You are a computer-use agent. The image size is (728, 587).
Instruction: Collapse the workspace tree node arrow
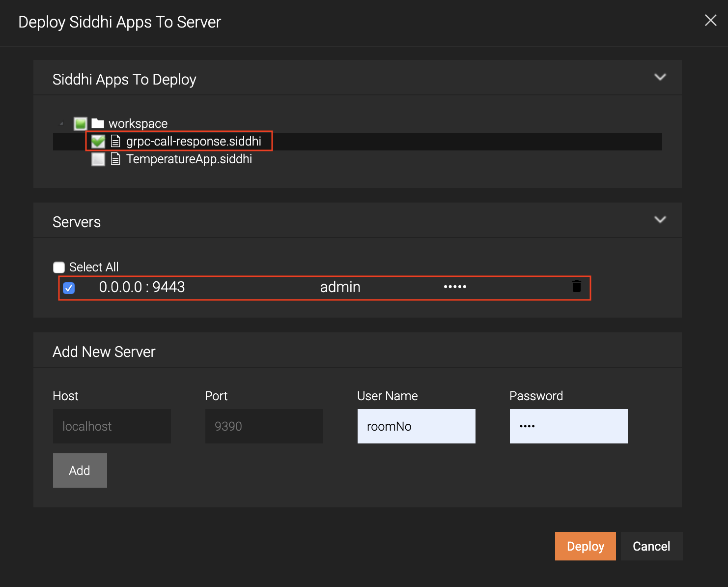pos(61,123)
